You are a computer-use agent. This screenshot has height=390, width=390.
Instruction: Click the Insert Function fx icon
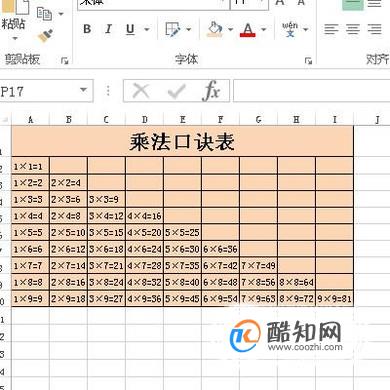pyautogui.click(x=211, y=90)
